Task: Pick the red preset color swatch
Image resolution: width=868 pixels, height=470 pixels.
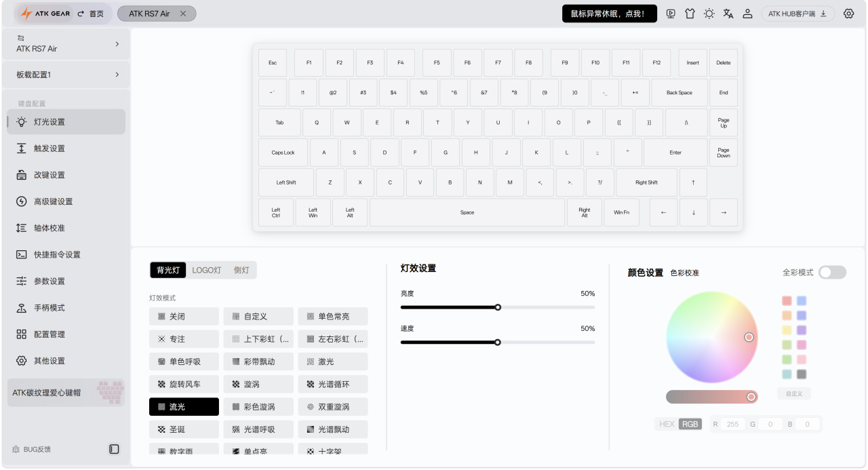Action: [x=787, y=300]
